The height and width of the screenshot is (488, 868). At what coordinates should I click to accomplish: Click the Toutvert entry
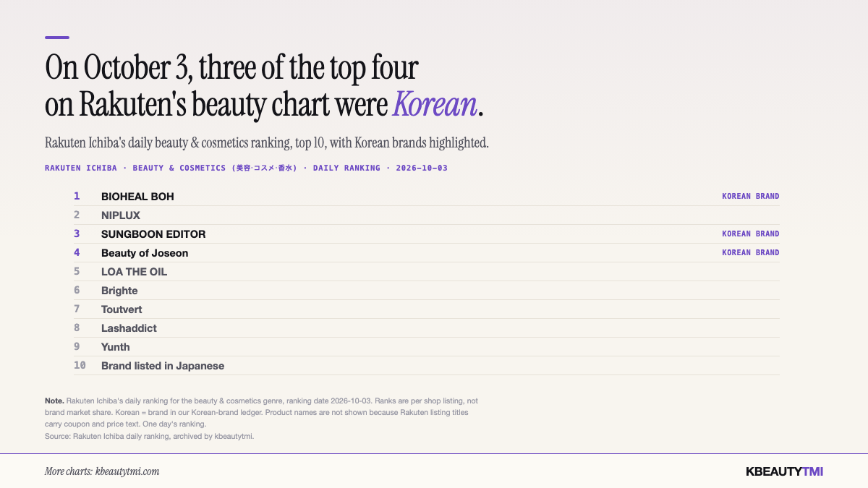pos(122,309)
